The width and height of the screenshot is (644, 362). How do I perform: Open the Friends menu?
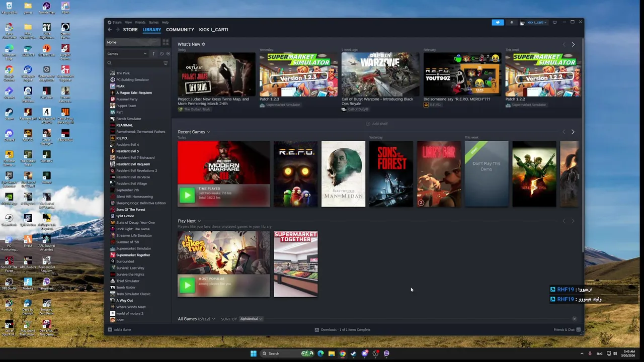(x=140, y=22)
